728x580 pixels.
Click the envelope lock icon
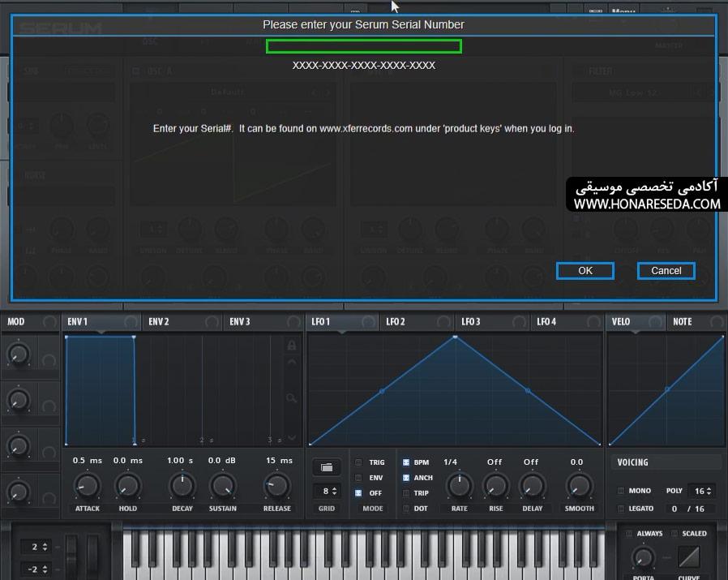[292, 346]
